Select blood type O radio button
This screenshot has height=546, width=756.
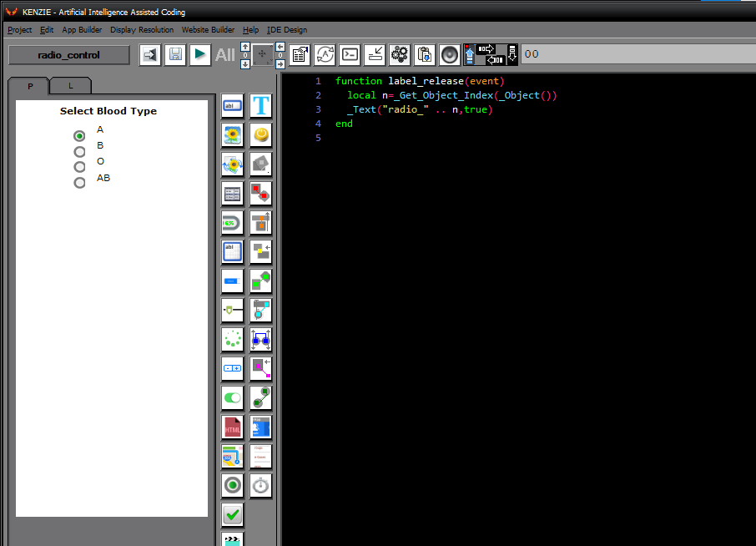point(79,167)
